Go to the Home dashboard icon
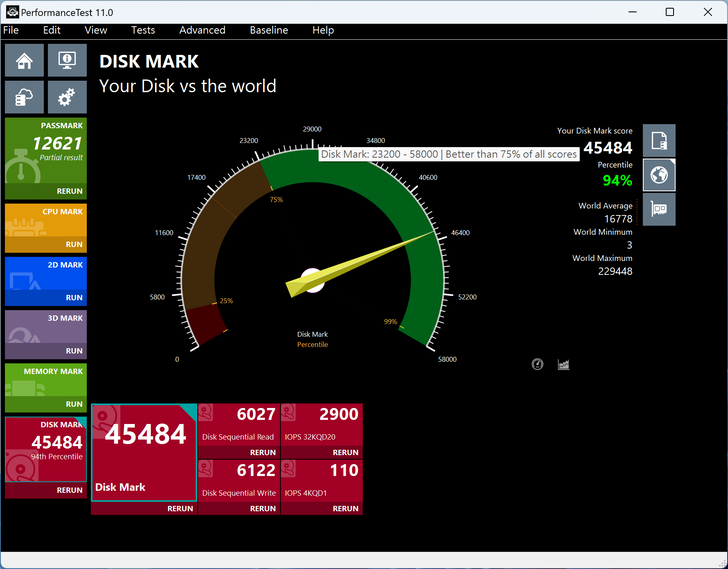Screen dimensions: 728x569 click(x=25, y=60)
